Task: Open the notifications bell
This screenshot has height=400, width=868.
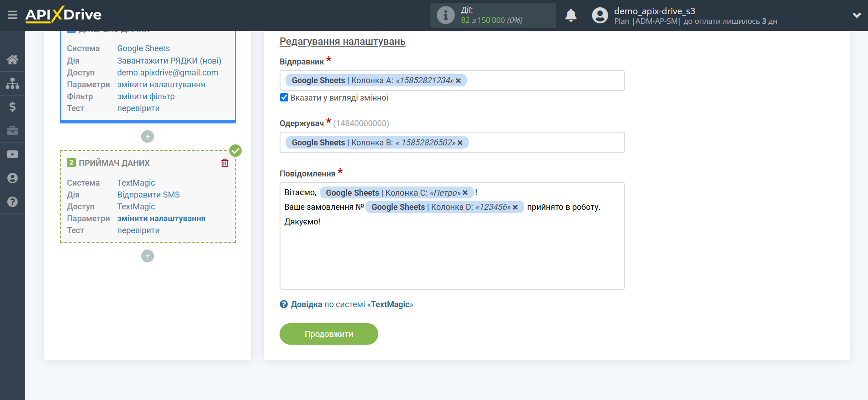Action: point(571,16)
